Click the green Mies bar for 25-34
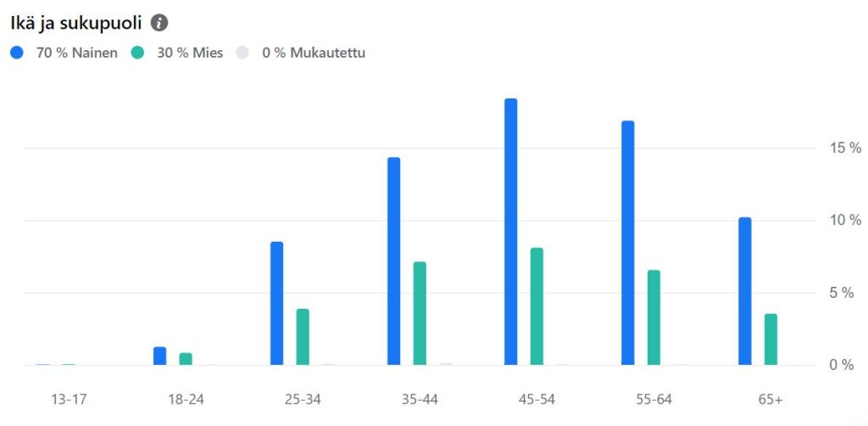 tap(303, 337)
